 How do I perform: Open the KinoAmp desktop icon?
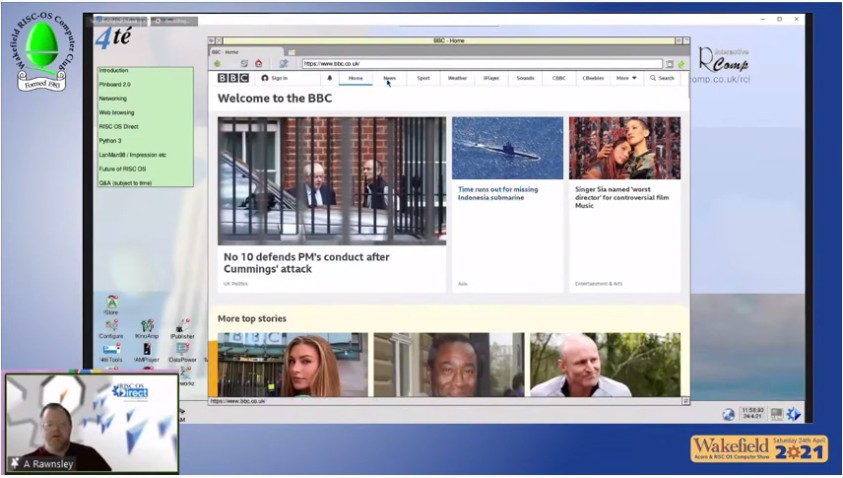(147, 329)
